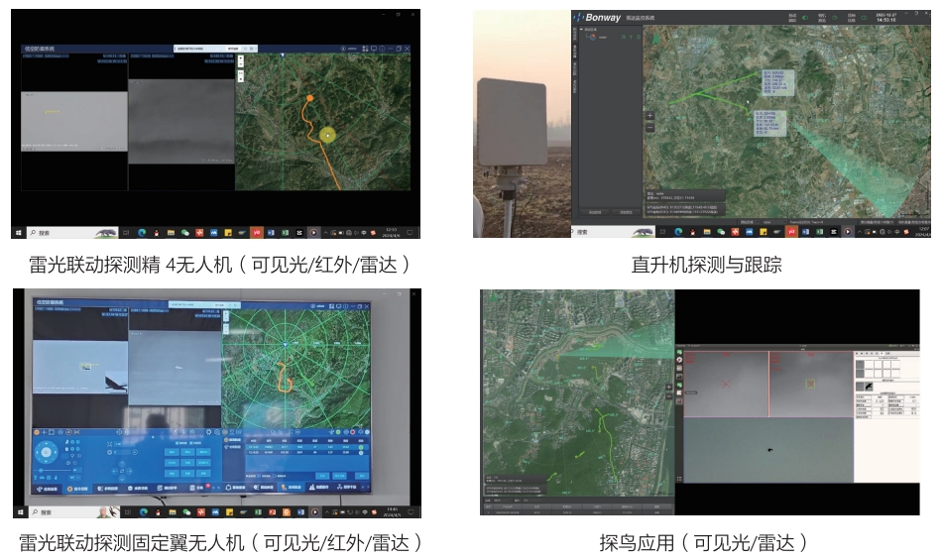The height and width of the screenshot is (560, 943).
Task: Select the first tab in the bottom-left control bar
Action: click(x=48, y=489)
